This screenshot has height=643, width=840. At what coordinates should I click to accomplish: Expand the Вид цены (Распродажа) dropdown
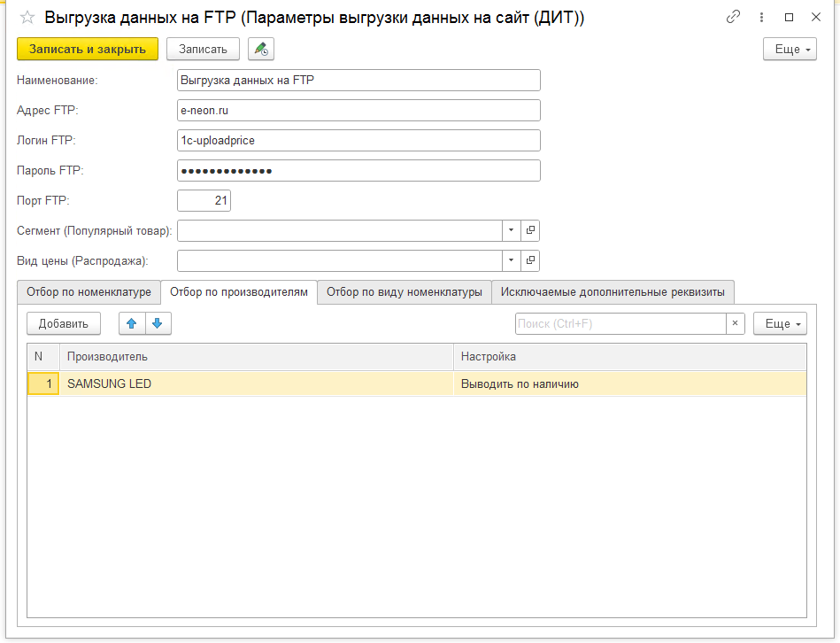coord(511,260)
